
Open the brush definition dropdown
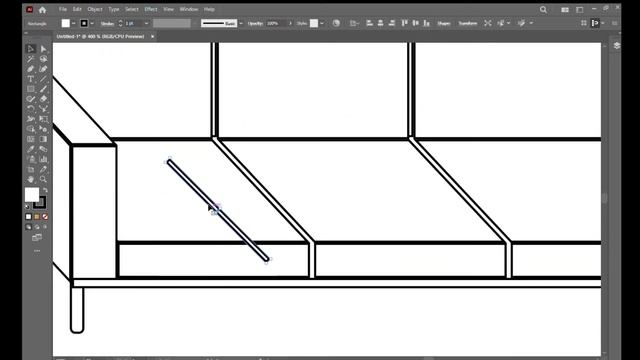coord(241,23)
